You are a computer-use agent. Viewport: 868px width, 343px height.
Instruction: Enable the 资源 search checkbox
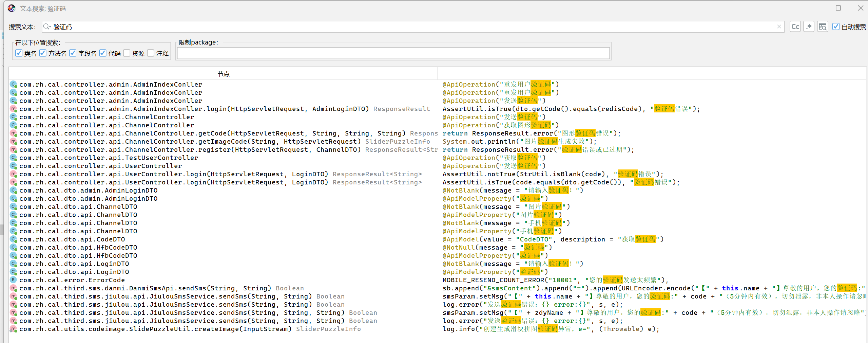pos(127,53)
